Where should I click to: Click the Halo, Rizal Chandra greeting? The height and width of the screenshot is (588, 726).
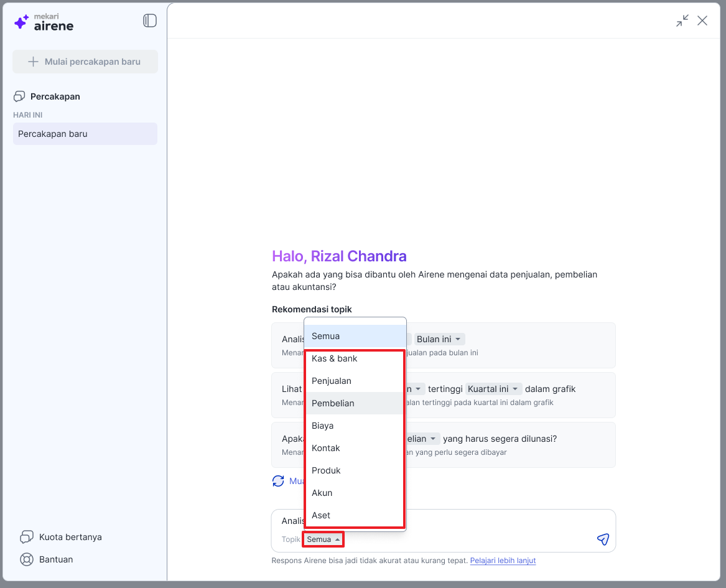339,256
